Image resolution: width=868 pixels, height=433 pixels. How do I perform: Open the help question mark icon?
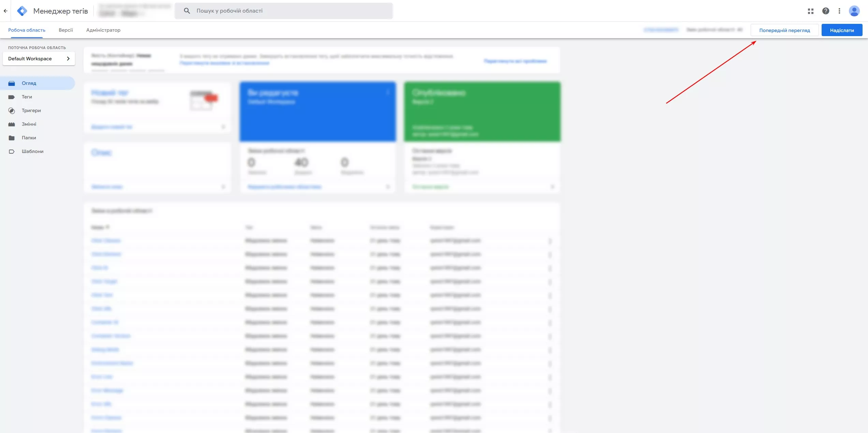click(826, 11)
